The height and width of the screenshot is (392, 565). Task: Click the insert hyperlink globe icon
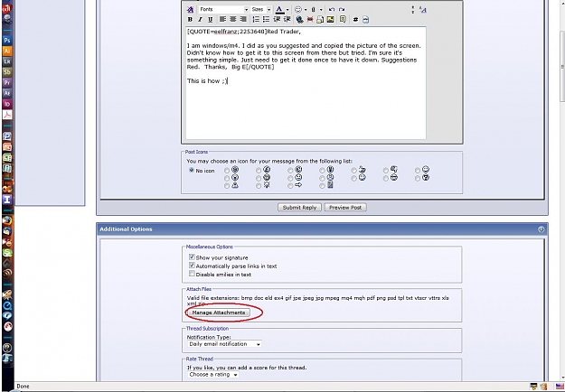[299, 20]
